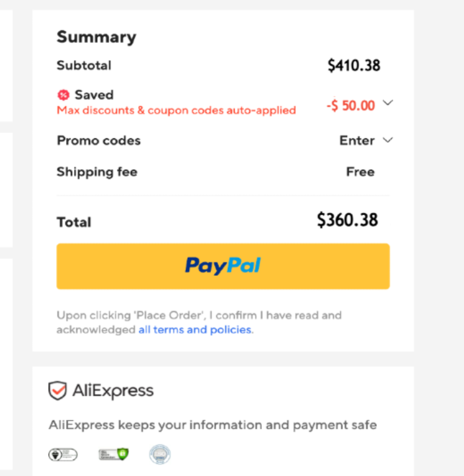Click Enter to add a promo code
The width and height of the screenshot is (464, 476).
pos(357,140)
